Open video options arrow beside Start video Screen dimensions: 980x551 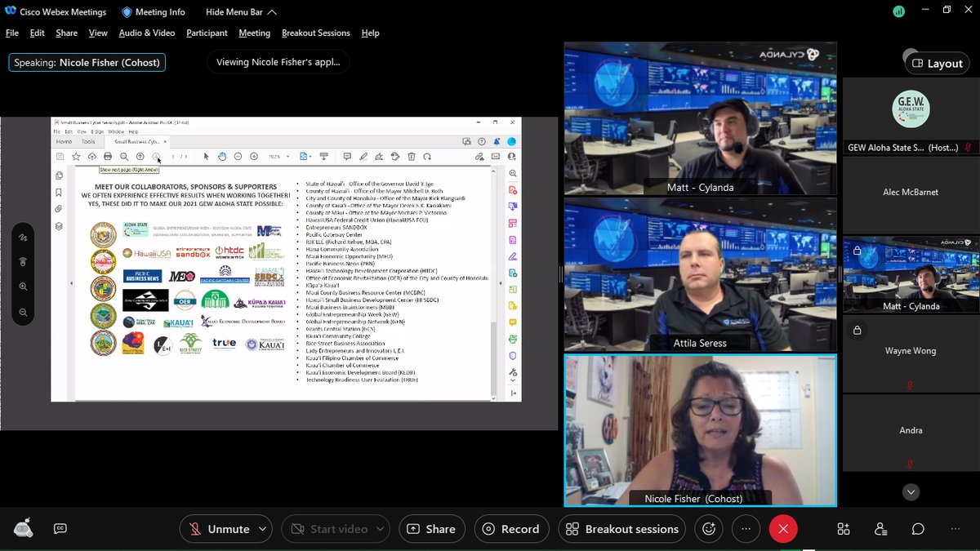tap(381, 529)
